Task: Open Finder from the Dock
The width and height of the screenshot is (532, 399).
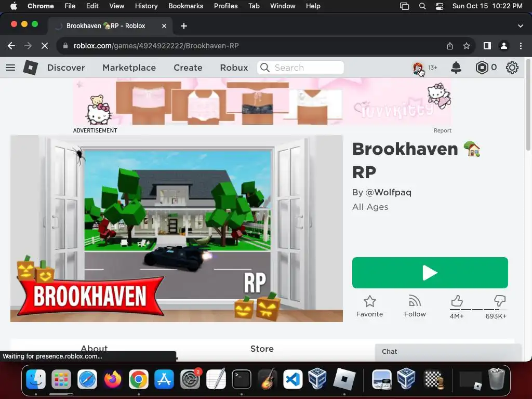Action: click(36, 379)
